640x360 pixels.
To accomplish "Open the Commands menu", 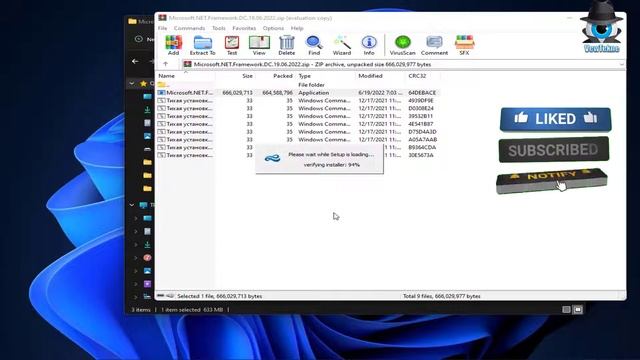I will [189, 28].
